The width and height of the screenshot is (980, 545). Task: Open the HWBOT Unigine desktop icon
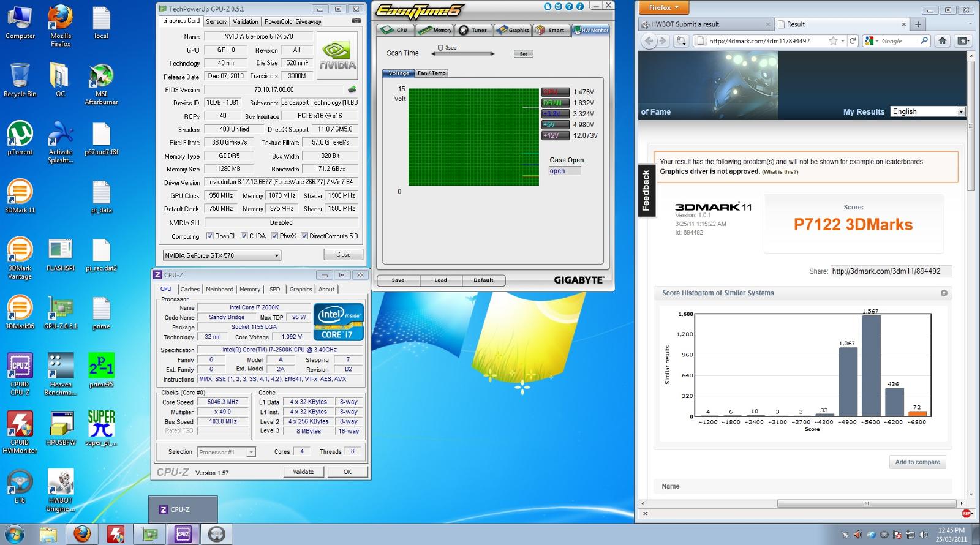pos(61,490)
